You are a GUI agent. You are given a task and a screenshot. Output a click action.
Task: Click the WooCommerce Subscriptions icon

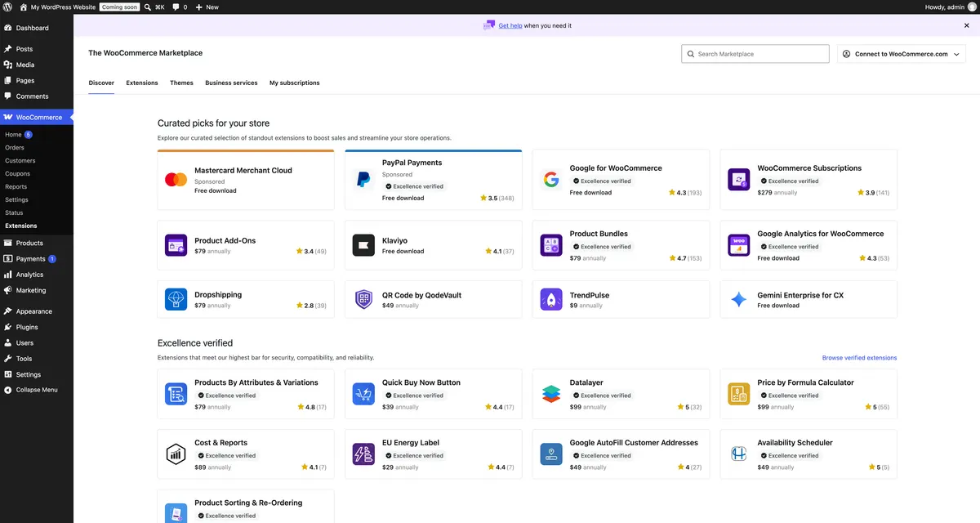[x=739, y=180]
